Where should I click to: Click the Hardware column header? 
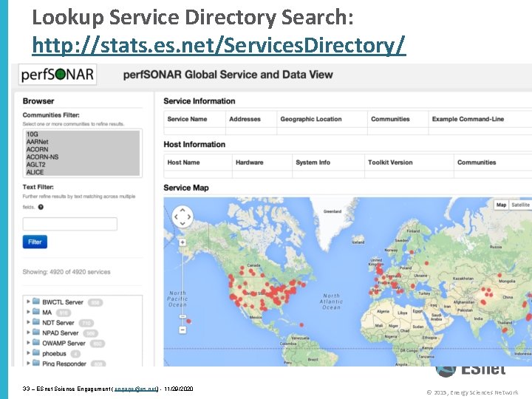coord(250,162)
